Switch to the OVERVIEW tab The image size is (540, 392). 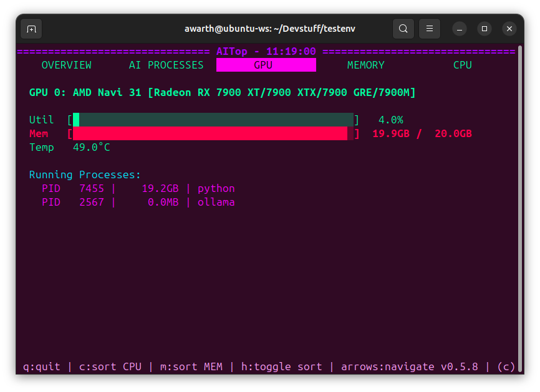click(x=67, y=65)
